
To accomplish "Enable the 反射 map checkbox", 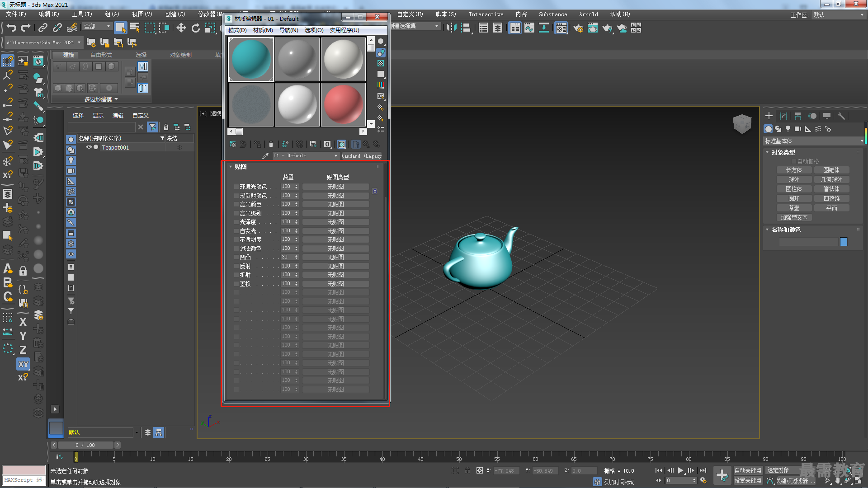I will 236,266.
